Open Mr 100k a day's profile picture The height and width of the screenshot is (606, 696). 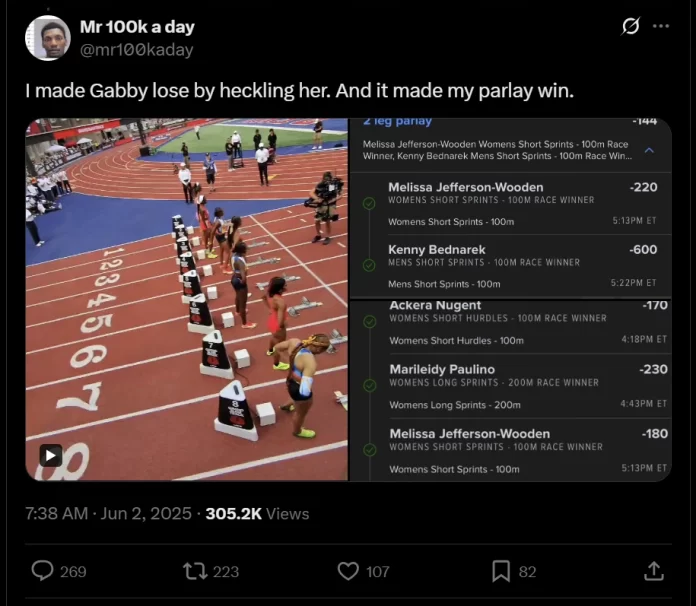coord(47,38)
